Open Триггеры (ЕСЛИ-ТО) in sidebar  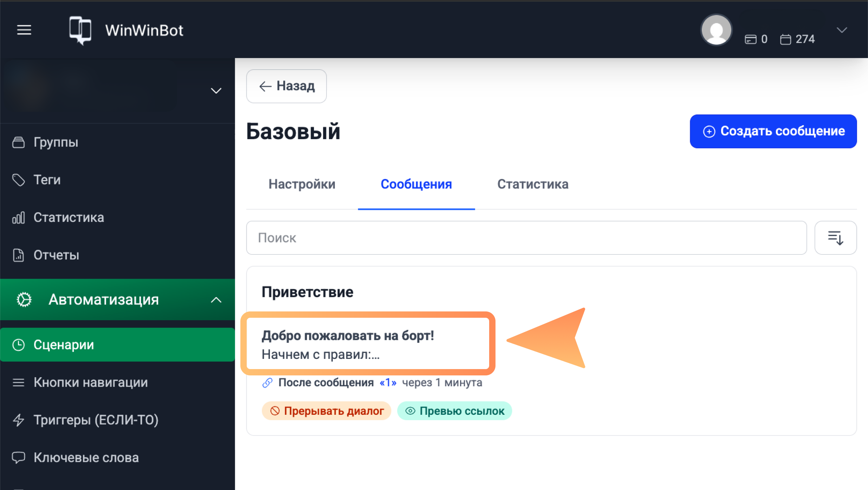click(x=96, y=420)
